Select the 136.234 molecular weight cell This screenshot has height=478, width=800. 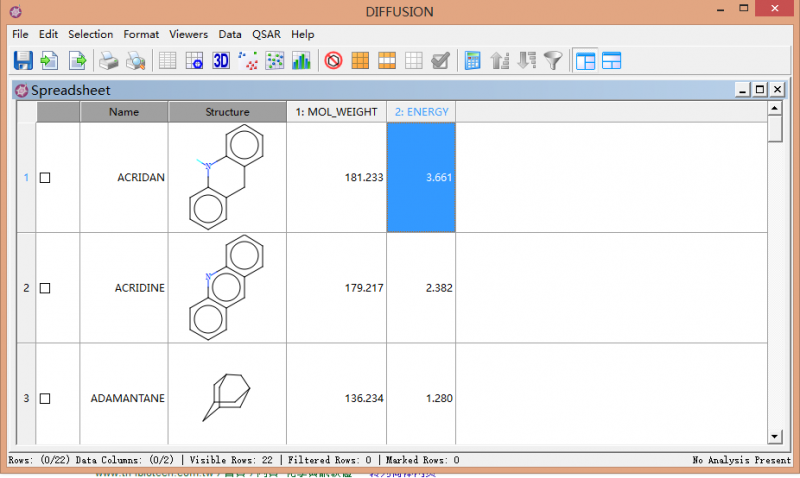[x=337, y=395]
